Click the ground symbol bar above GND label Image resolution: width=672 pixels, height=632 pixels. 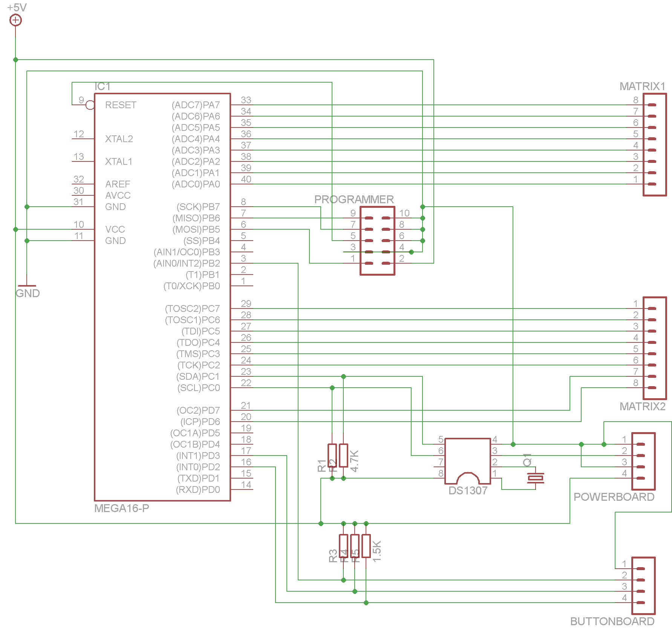pos(27,286)
